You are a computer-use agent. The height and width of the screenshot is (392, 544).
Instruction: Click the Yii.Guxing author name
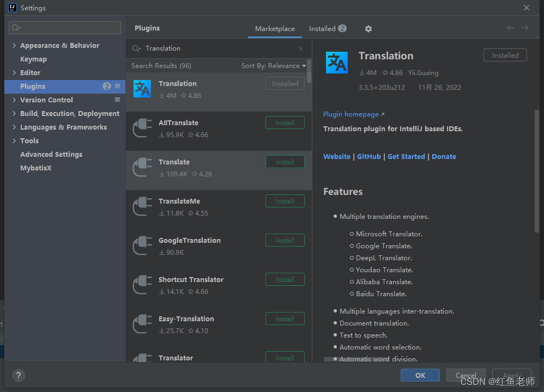pyautogui.click(x=424, y=73)
